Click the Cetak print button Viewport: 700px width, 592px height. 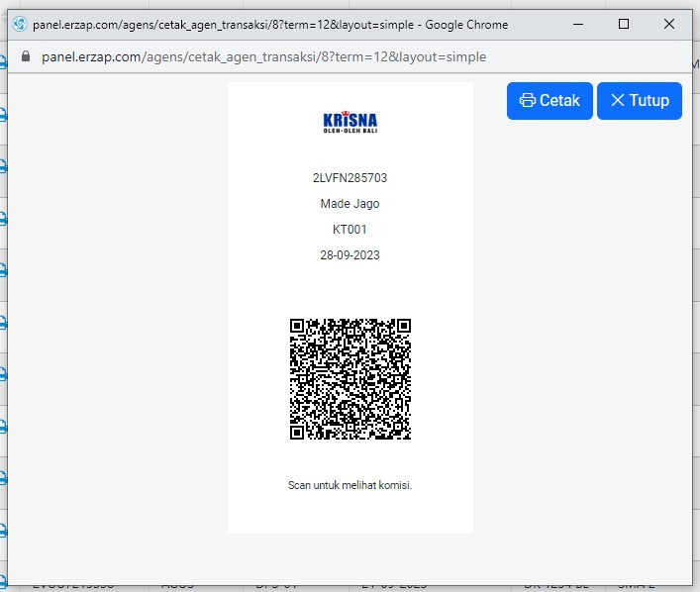coord(550,101)
